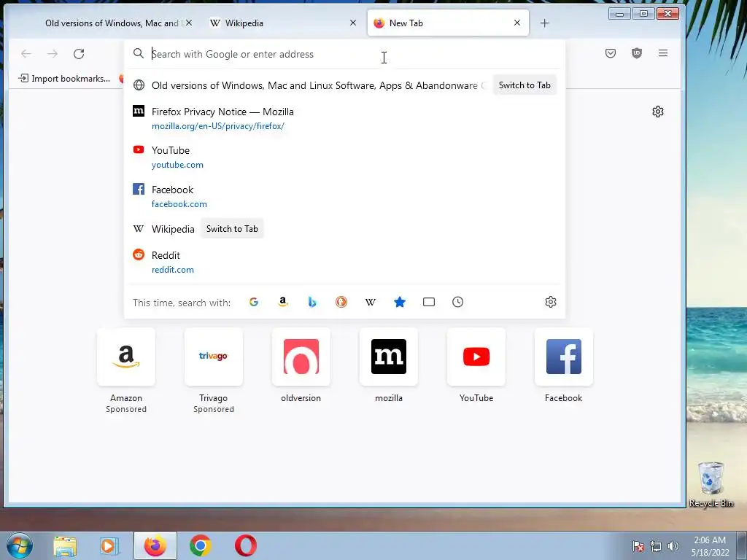Open the uBlock Origin shield icon

(636, 53)
